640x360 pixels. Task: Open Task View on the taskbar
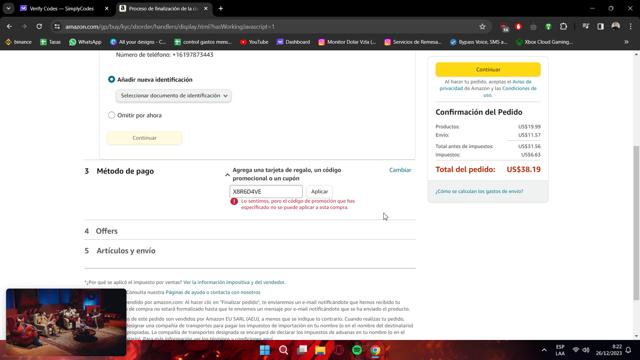pos(302,350)
